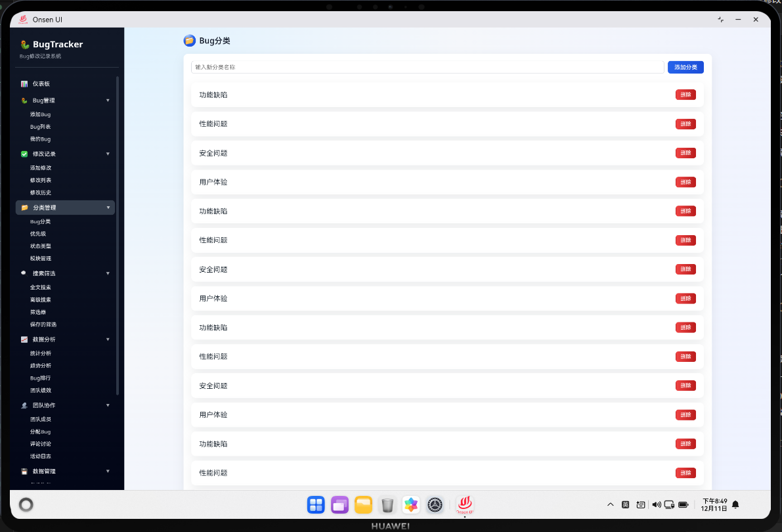Screen dimensions: 782x532
Task: Delete the topmost 功能缺陷 category row
Action: pos(685,95)
